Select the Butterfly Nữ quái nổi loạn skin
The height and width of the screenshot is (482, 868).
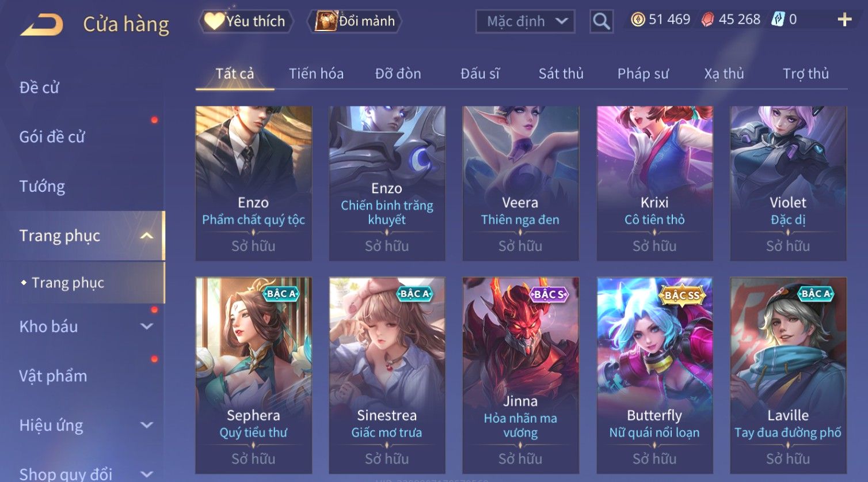coord(654,375)
